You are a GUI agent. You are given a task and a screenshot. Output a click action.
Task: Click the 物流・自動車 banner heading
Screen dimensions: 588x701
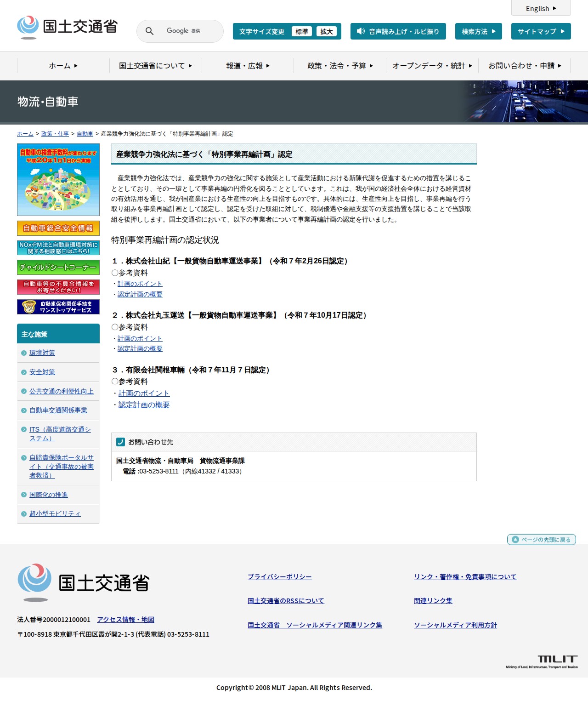[x=48, y=102]
